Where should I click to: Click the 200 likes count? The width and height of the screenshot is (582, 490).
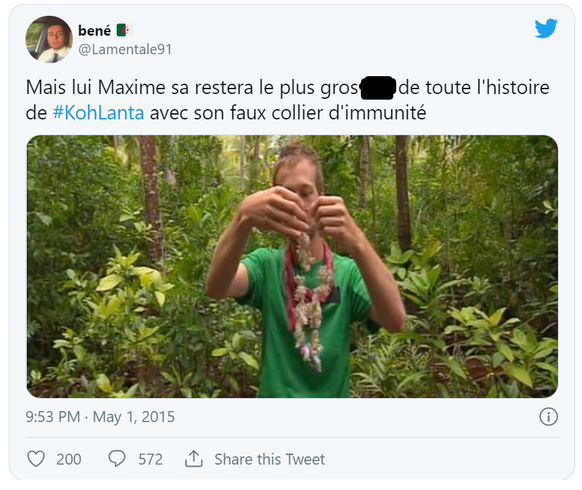(69, 459)
